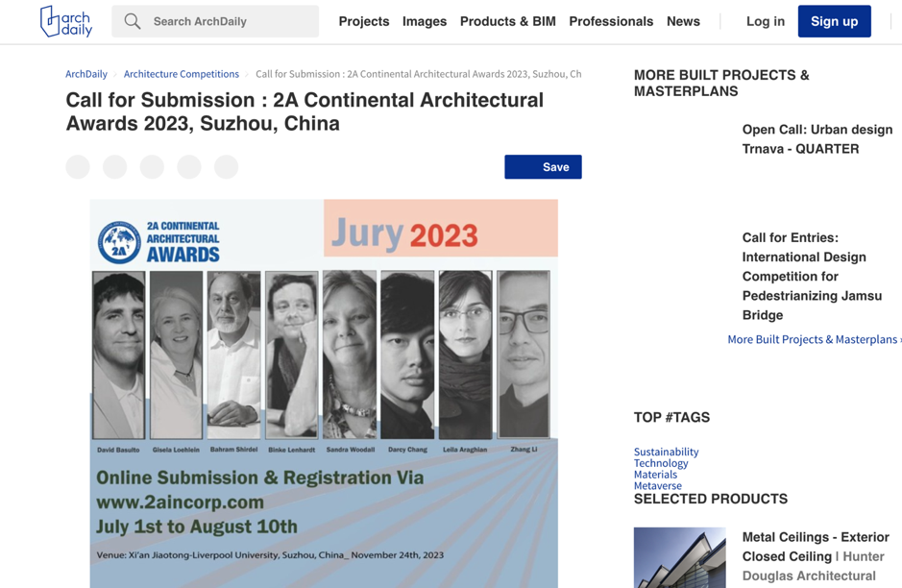Click the article title 'Call for Submission'
The image size is (902, 588).
pos(305,111)
